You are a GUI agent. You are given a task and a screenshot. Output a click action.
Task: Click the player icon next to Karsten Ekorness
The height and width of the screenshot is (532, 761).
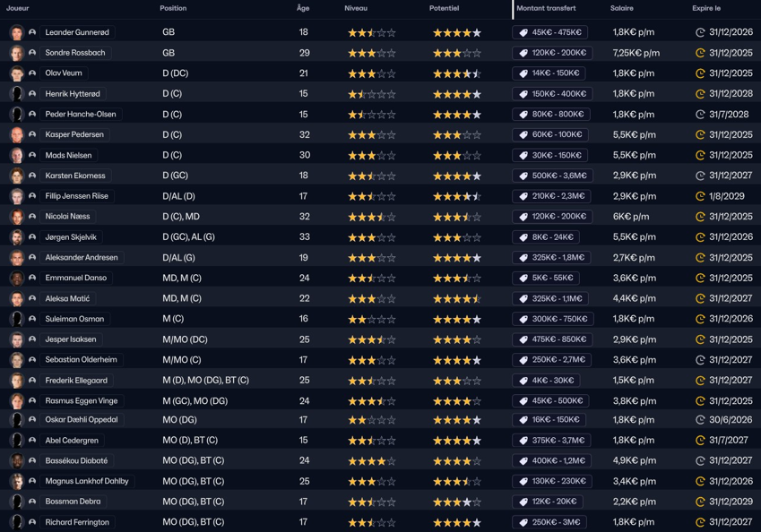tap(32, 176)
